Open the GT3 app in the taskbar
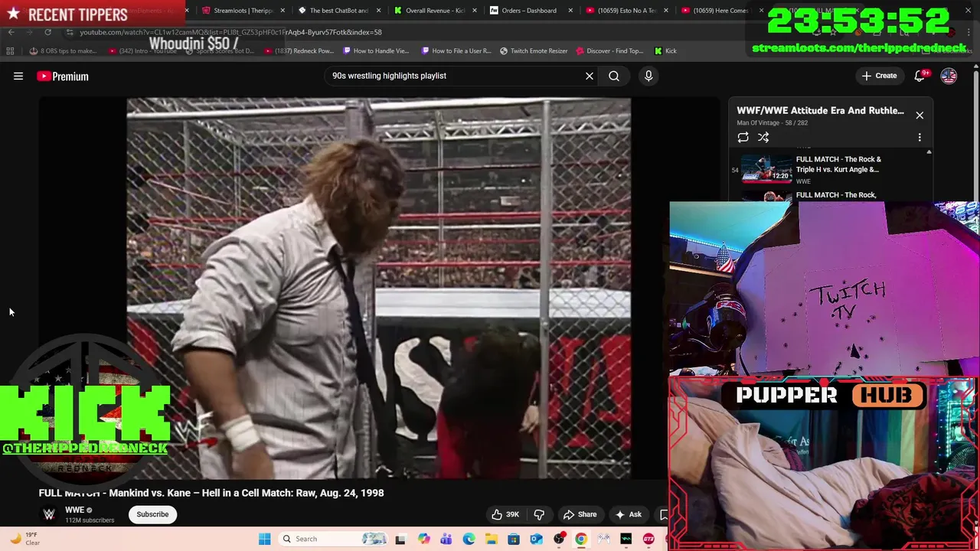 point(648,539)
